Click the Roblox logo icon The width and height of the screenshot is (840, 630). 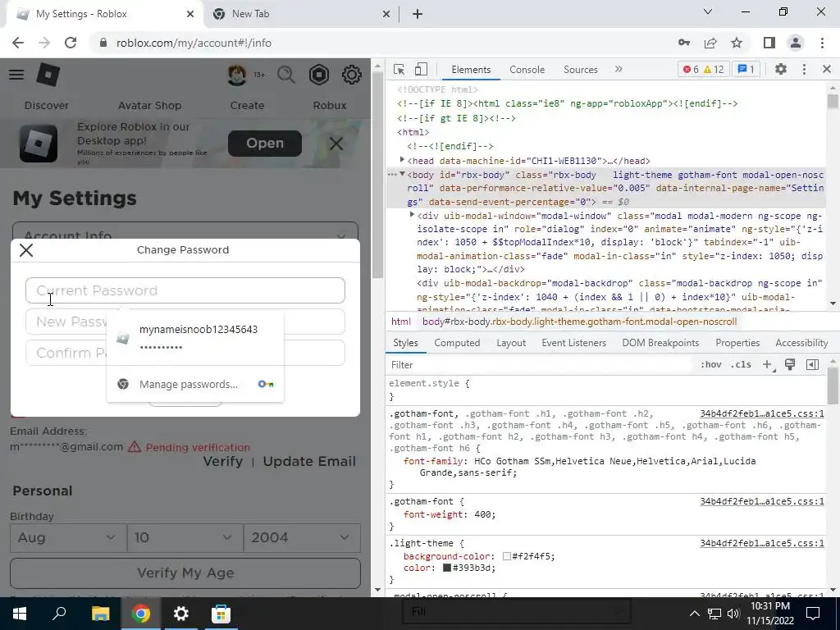coord(48,75)
